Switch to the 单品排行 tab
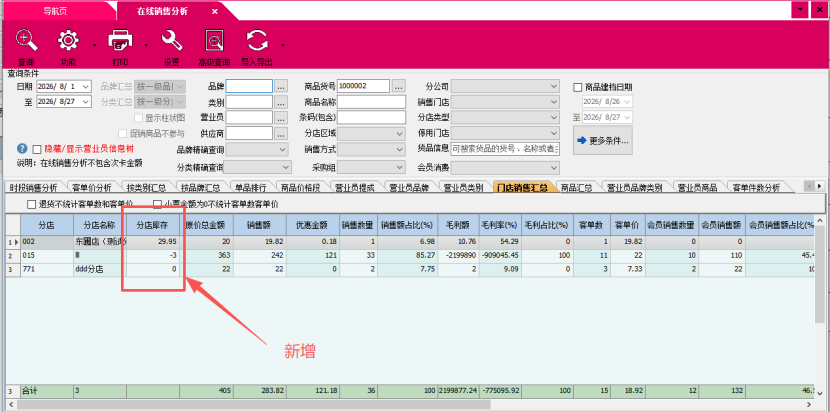830x412 pixels. click(x=250, y=187)
